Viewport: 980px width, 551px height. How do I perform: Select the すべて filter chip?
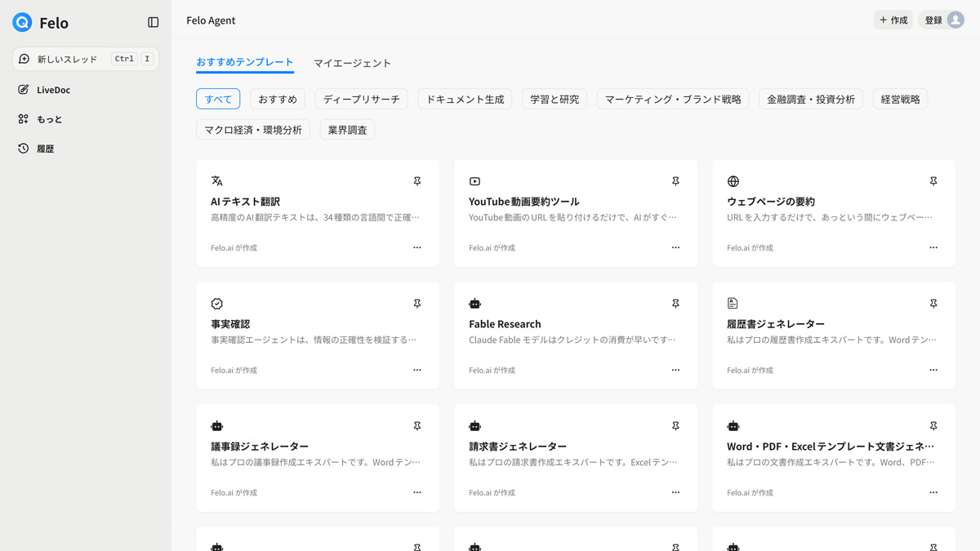point(218,99)
